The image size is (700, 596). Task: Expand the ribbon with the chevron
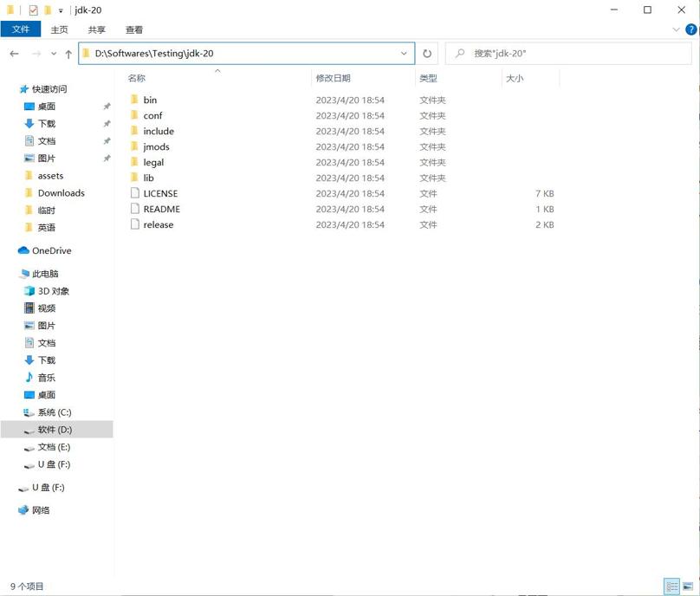[676, 29]
